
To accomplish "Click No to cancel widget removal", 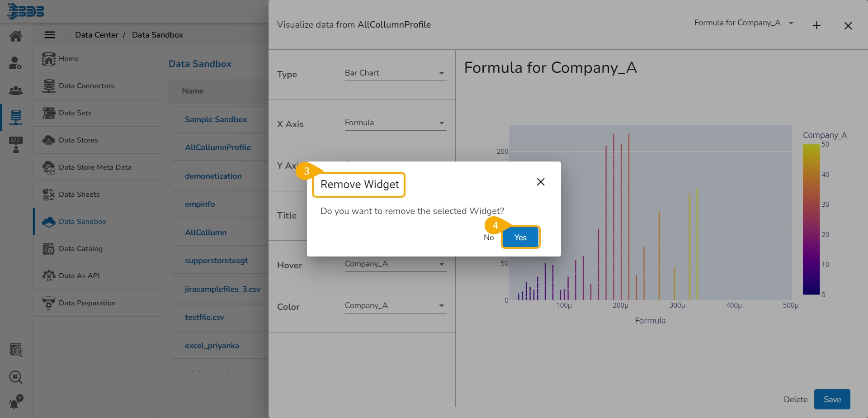I will (x=489, y=237).
